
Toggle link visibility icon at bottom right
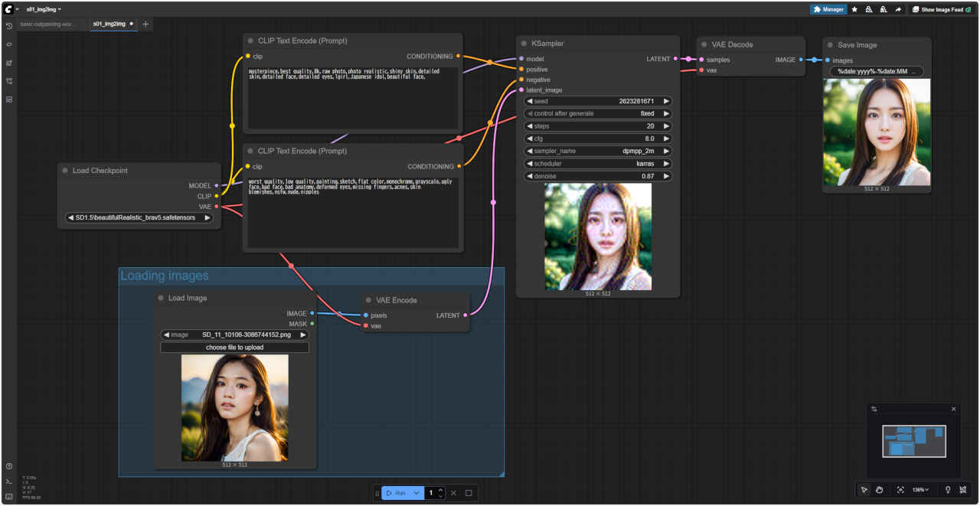963,490
